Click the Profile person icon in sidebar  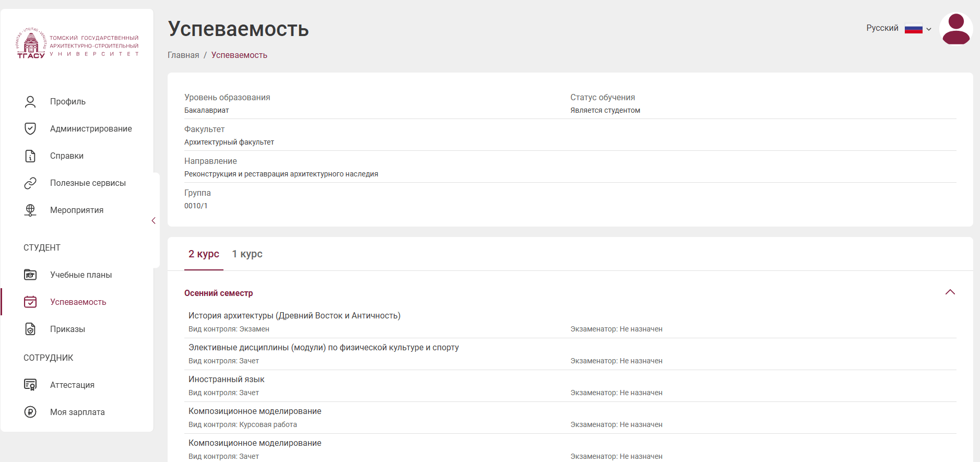coord(30,102)
